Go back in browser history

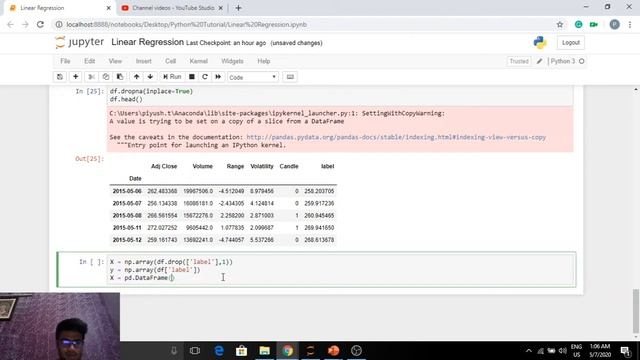point(10,24)
